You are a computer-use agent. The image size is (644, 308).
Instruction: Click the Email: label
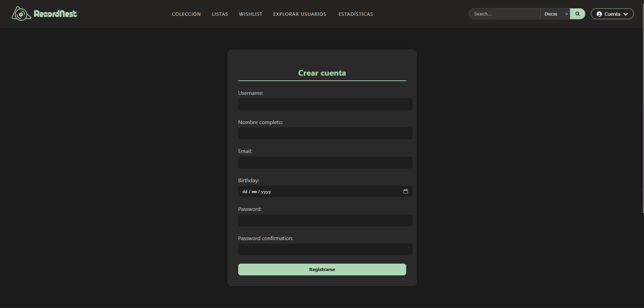coord(245,151)
